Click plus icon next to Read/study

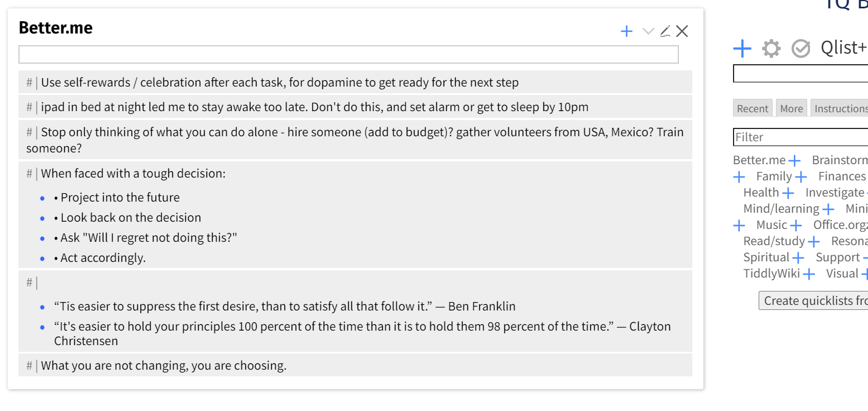pyautogui.click(x=814, y=242)
